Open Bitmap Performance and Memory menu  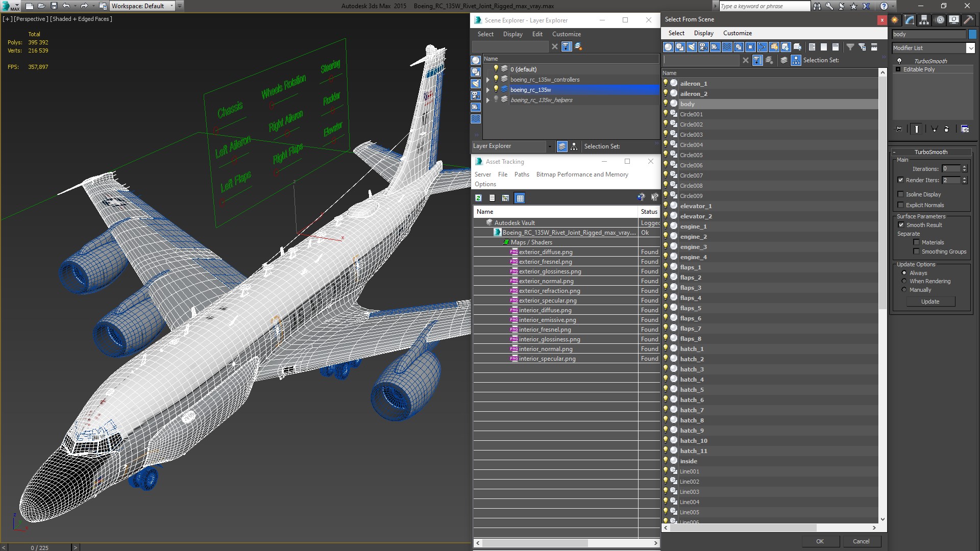point(582,174)
